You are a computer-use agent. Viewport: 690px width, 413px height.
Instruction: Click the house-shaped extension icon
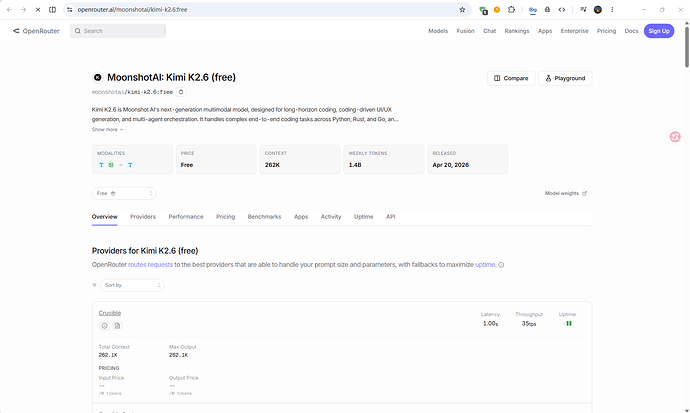(x=547, y=10)
